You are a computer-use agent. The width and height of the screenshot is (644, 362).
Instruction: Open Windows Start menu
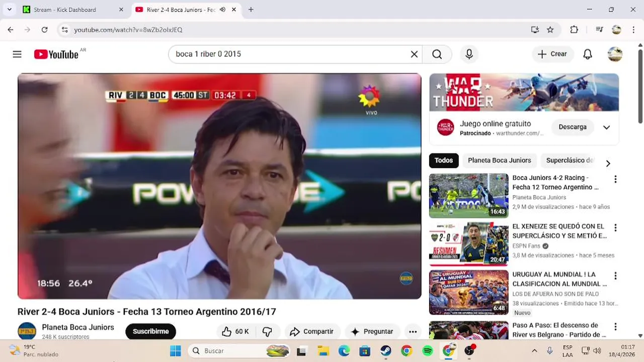(175, 350)
